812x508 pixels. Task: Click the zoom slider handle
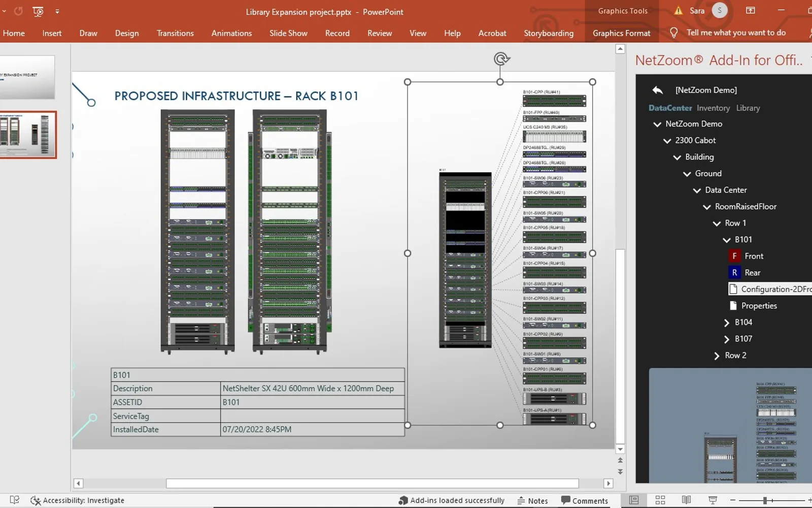[x=765, y=500]
